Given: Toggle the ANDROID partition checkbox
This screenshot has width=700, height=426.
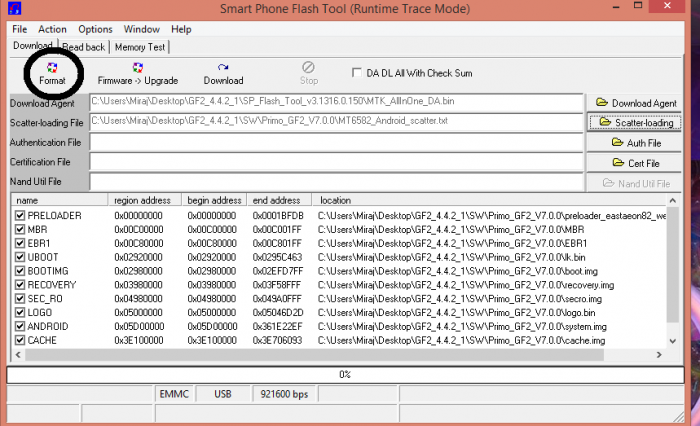Looking at the screenshot, I should point(20,327).
